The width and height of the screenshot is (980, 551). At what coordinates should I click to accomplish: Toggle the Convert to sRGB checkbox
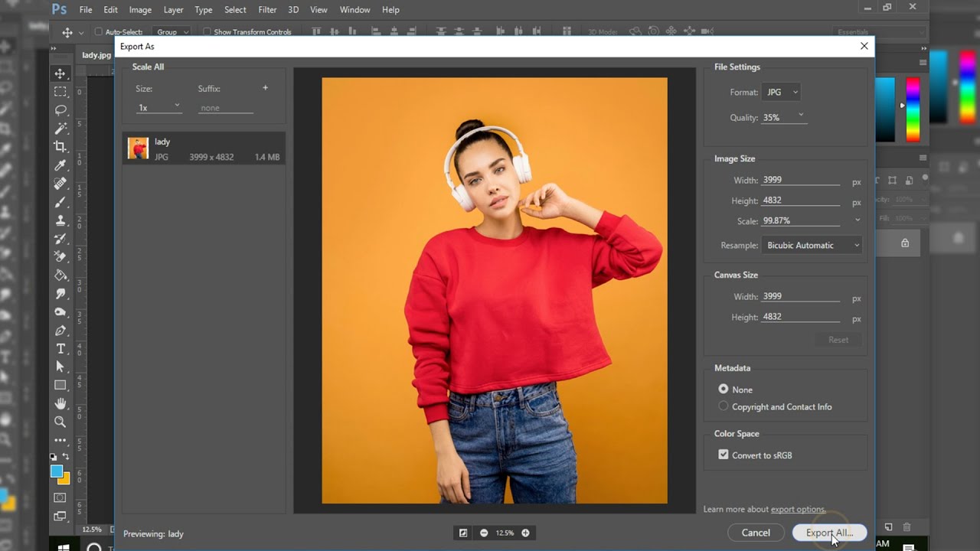point(724,455)
